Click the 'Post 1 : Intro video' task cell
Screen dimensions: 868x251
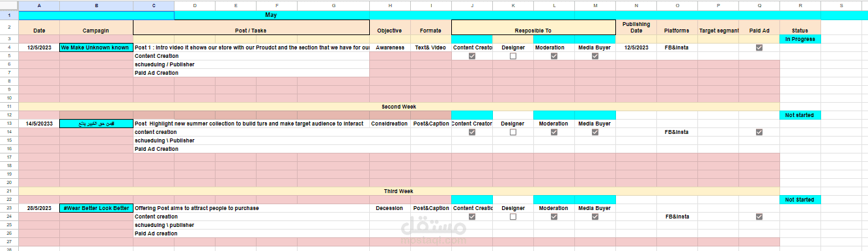[x=251, y=47]
